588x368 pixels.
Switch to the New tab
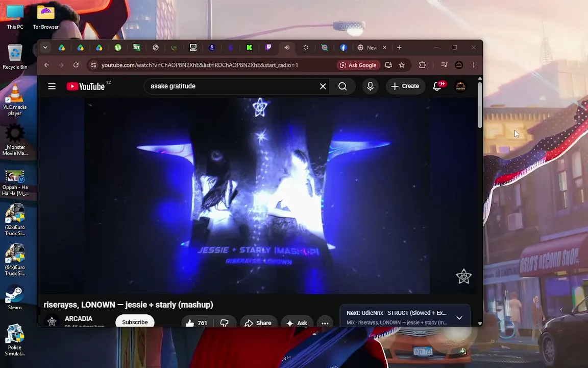367,48
